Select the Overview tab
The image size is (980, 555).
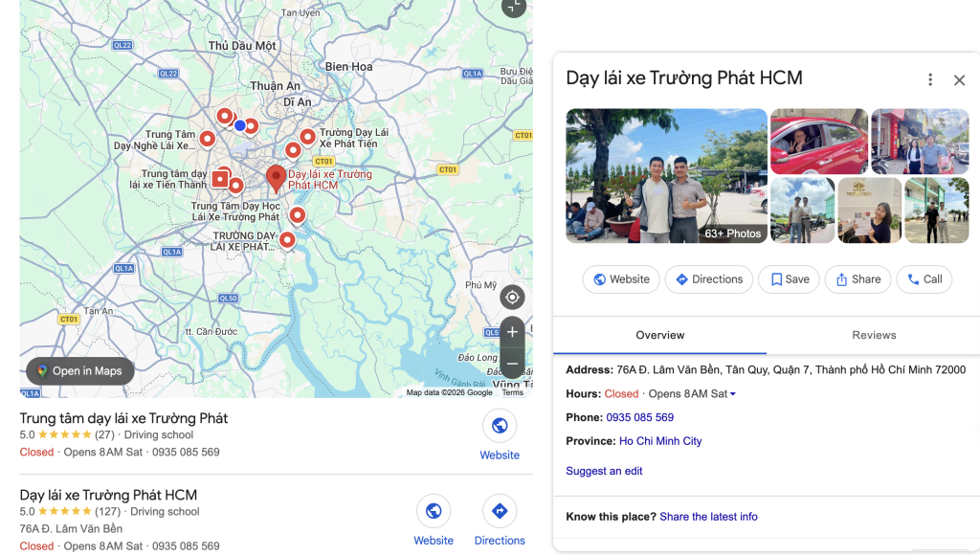click(x=660, y=335)
